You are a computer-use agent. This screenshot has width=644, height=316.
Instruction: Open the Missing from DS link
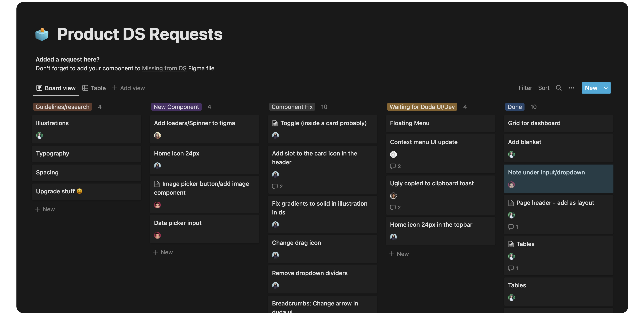(x=164, y=68)
